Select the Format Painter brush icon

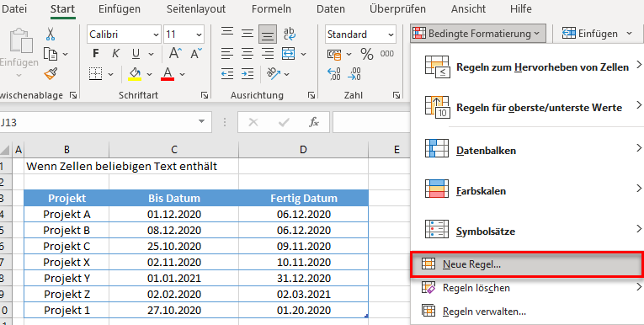[x=51, y=74]
